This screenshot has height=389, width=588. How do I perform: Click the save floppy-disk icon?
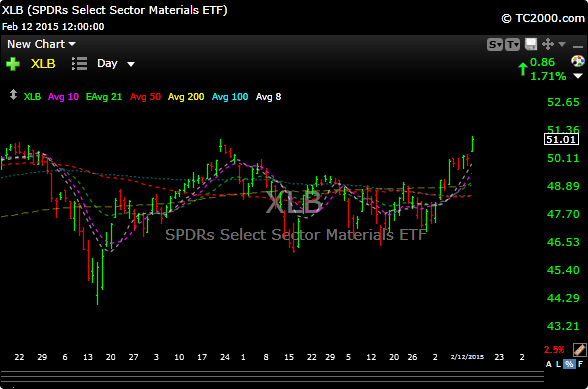[531, 44]
